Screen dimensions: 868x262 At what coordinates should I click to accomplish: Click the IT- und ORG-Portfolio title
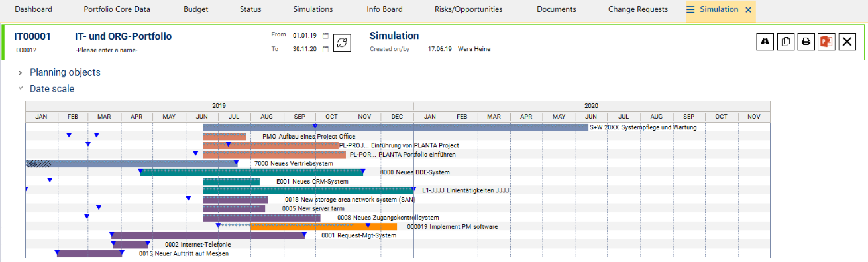point(123,36)
